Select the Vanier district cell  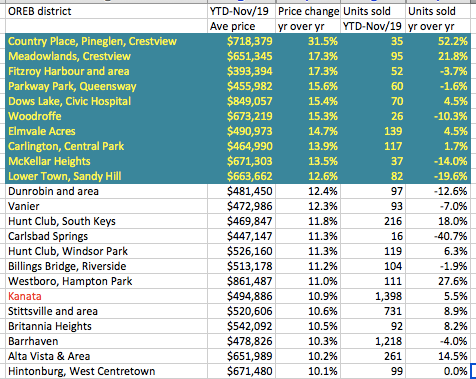[106, 206]
